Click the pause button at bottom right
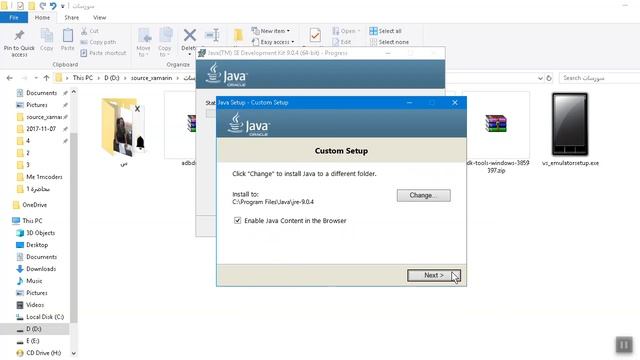 tap(624, 345)
